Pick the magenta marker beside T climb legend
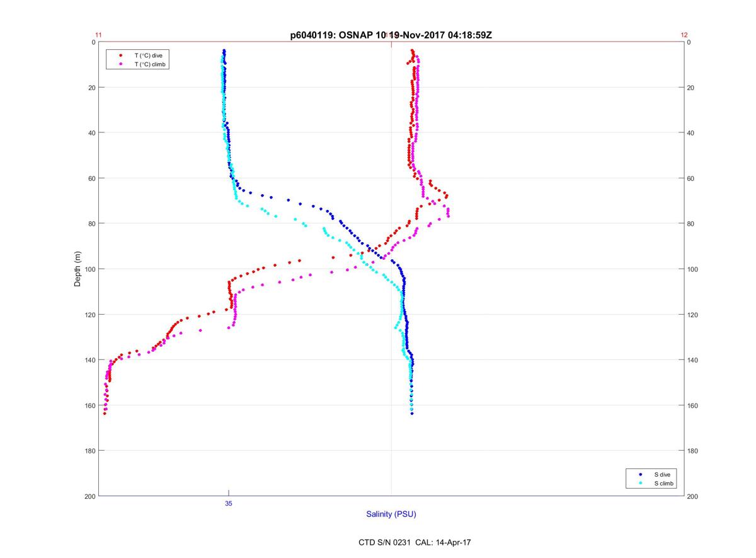Image resolution: width=756 pixels, height=558 pixels. tap(120, 64)
